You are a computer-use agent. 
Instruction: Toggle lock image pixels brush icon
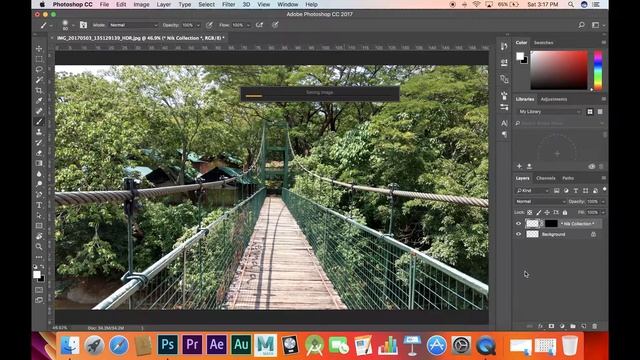point(538,213)
